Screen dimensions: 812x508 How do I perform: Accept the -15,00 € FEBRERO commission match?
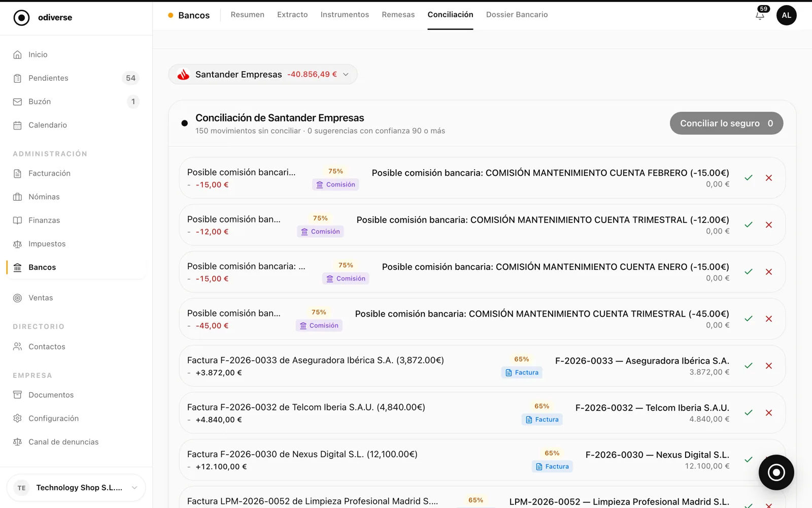749,178
